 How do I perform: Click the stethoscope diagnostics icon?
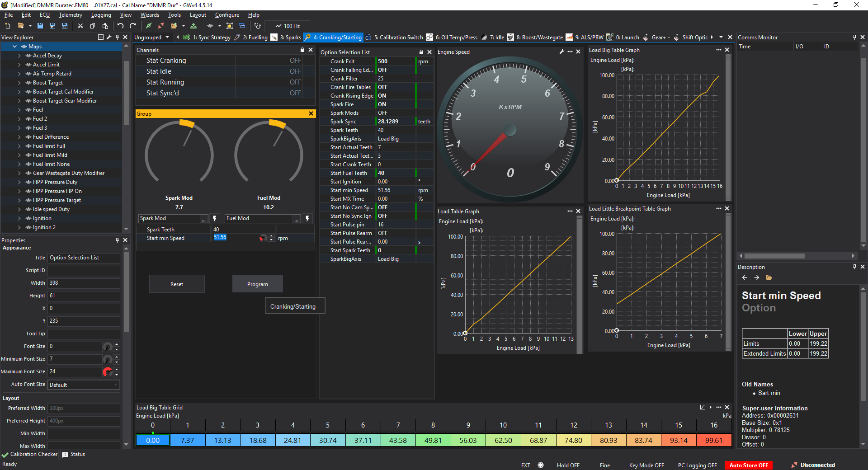coord(258,26)
